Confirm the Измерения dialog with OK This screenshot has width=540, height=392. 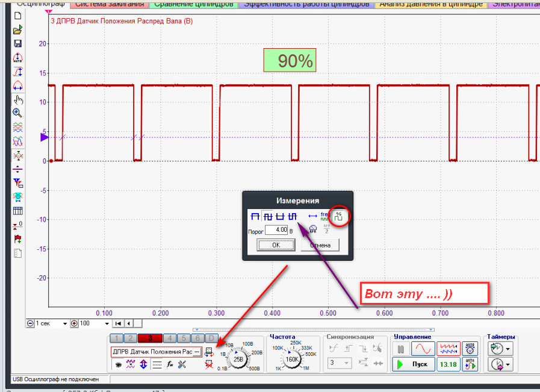[x=276, y=245]
